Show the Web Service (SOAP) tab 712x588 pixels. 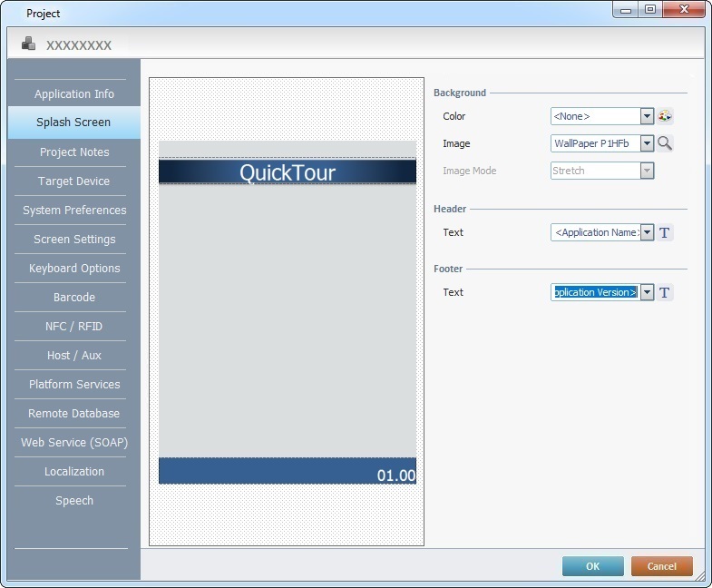(x=73, y=443)
